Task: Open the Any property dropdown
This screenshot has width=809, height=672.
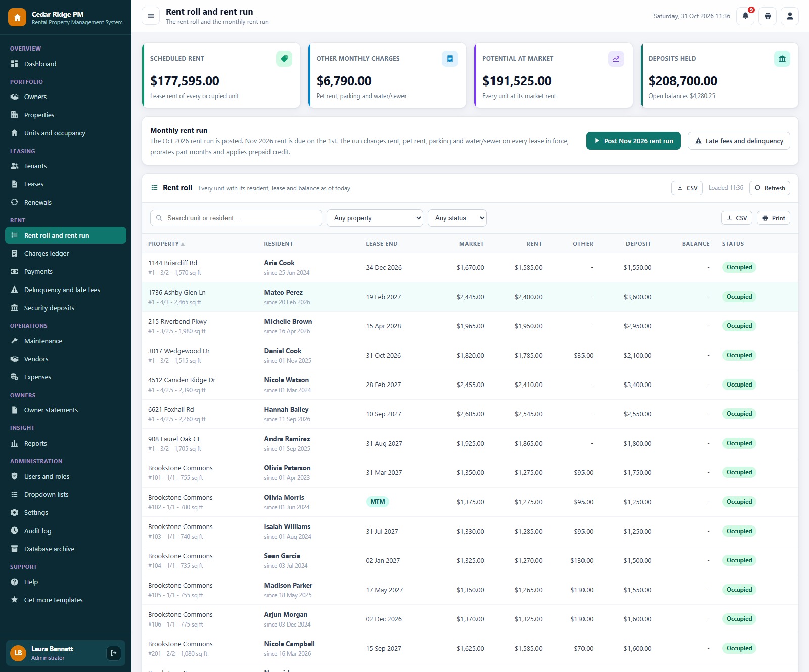Action: pyautogui.click(x=375, y=218)
